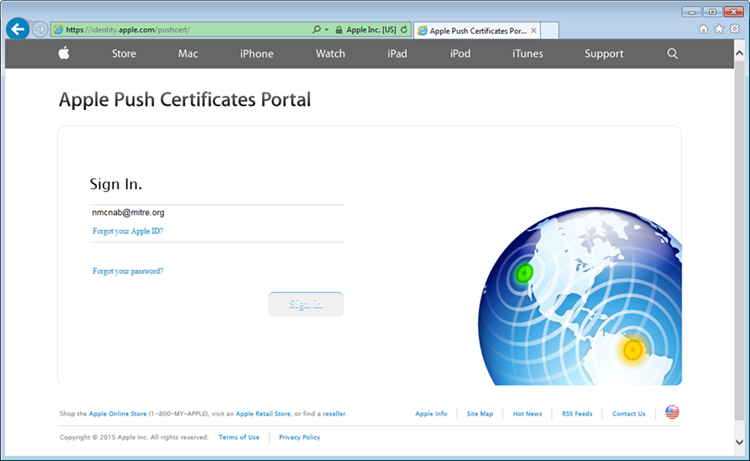Click the browser Forward arrow button
The image size is (750, 461).
[40, 30]
